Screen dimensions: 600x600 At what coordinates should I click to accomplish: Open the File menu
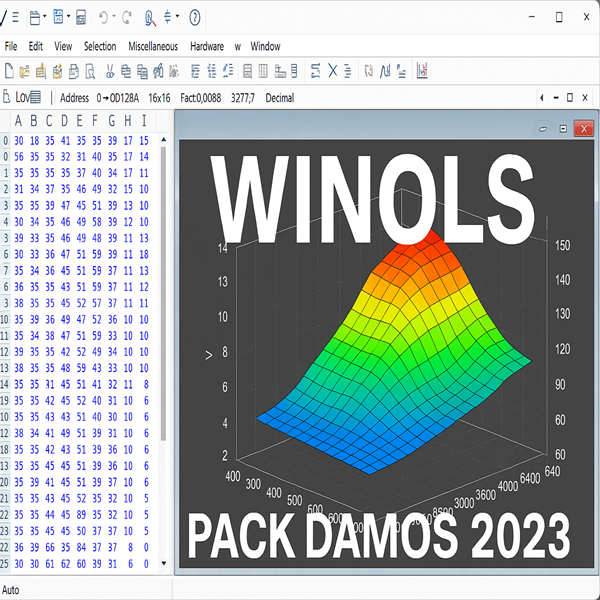coord(11,46)
